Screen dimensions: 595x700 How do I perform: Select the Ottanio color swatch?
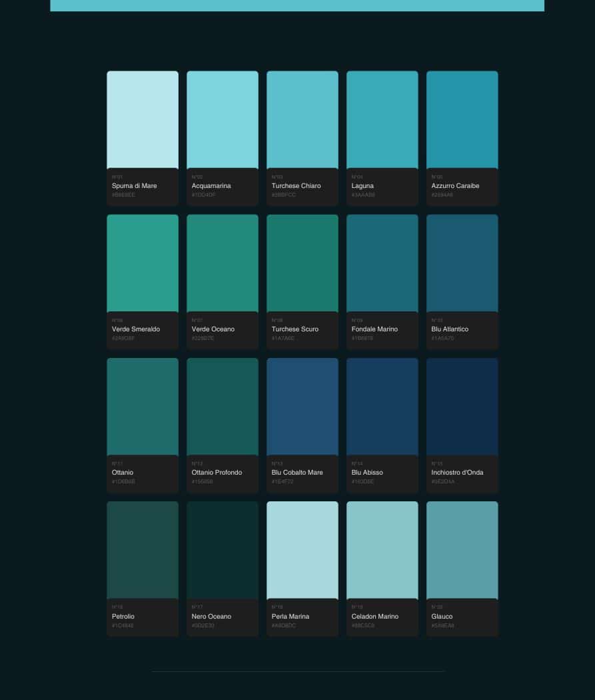[143, 407]
